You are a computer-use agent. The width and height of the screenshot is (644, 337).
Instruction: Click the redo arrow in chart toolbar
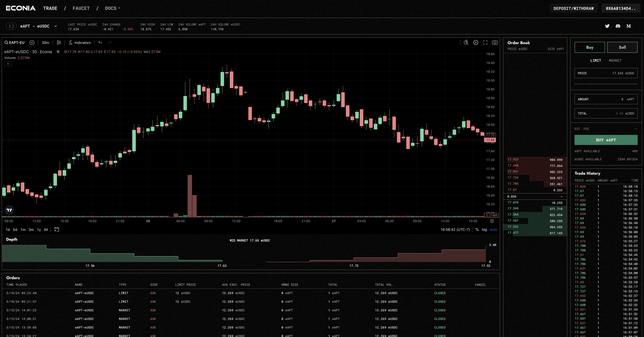click(x=110, y=43)
